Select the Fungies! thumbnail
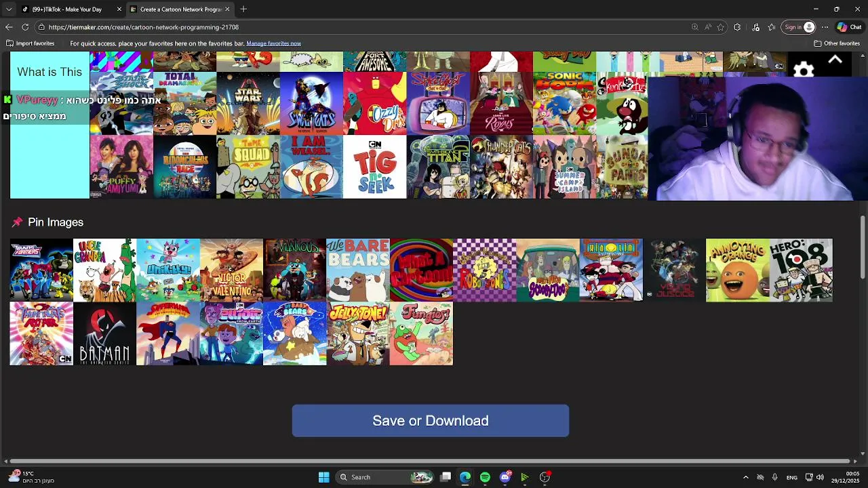The width and height of the screenshot is (868, 488). [x=421, y=333]
